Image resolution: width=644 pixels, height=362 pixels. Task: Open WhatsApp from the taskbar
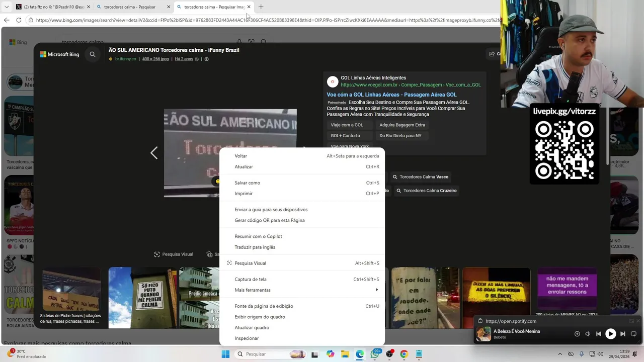tap(375, 354)
